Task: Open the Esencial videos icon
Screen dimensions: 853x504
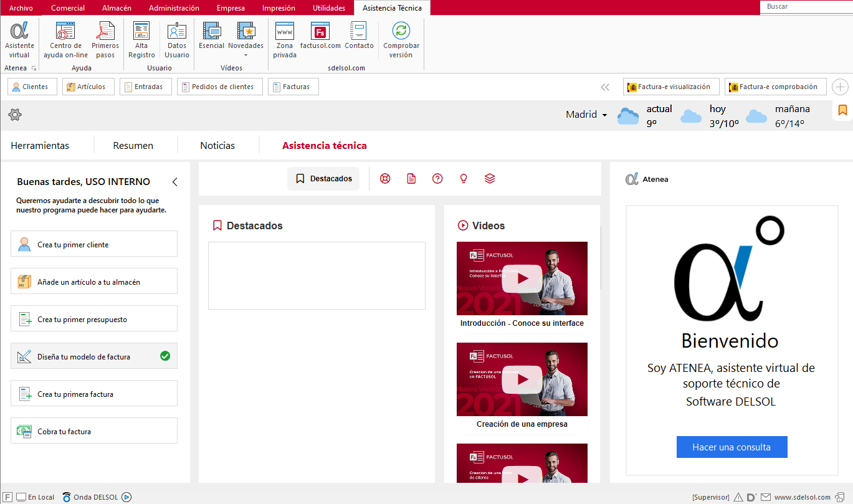Action: point(211,36)
